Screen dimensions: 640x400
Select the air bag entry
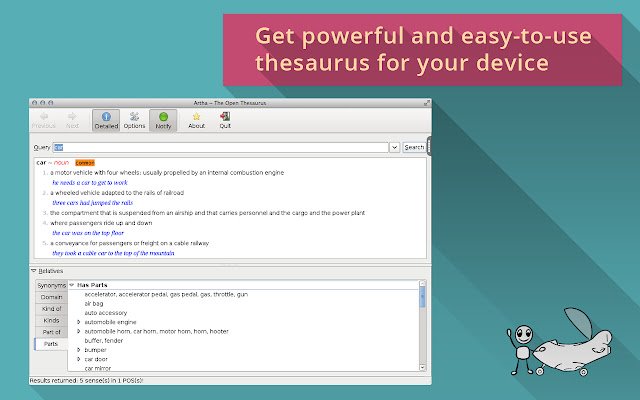tap(94, 304)
